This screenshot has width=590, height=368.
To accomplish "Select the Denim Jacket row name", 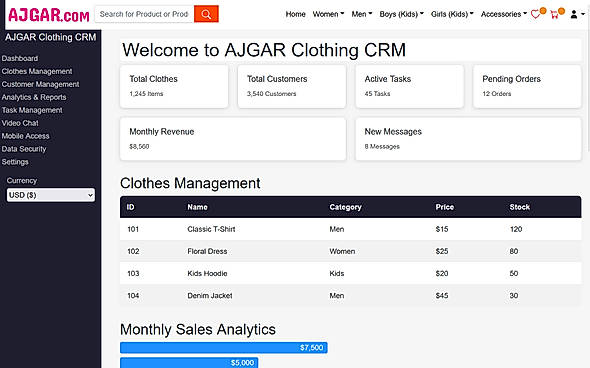I will pyautogui.click(x=210, y=296).
